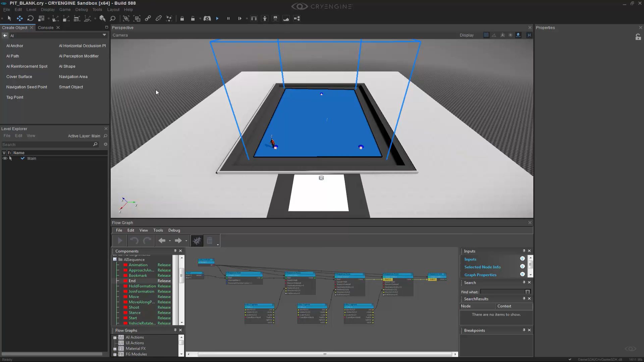Viewport: 644px width, 362px height.
Task: Click the Flow Graph undo arrow
Action: pyautogui.click(x=134, y=240)
